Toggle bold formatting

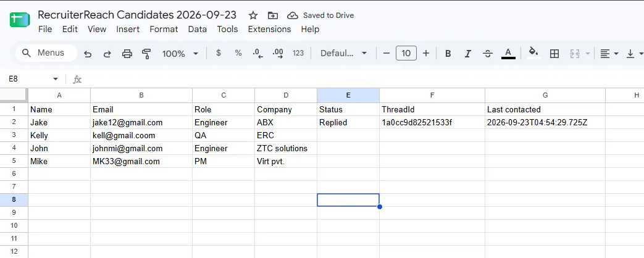click(448, 54)
